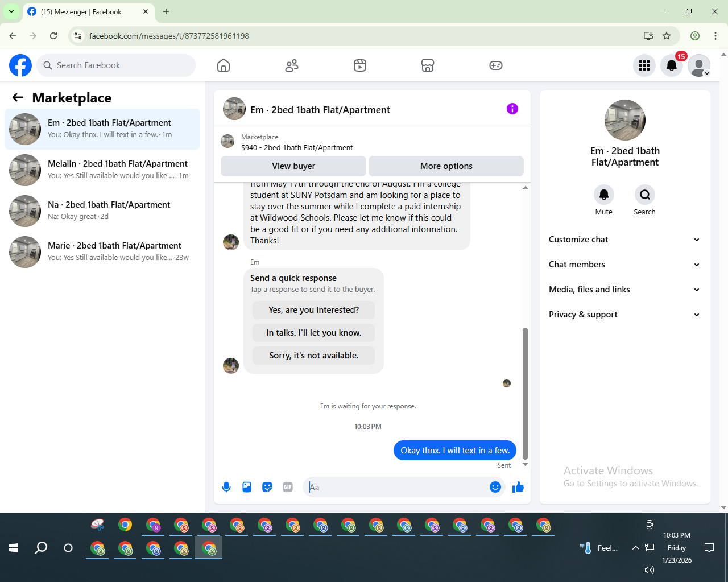Open the purple conversation info icon
728x582 pixels.
(512, 109)
